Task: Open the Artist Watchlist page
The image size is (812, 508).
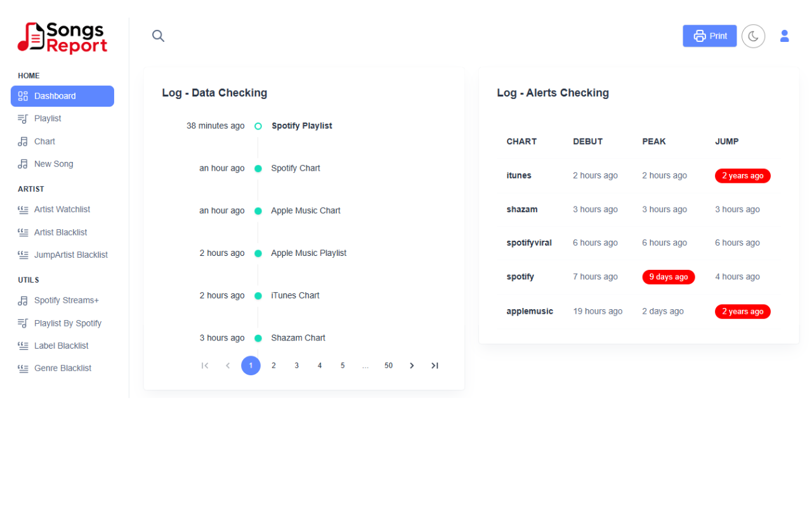Action: click(62, 210)
